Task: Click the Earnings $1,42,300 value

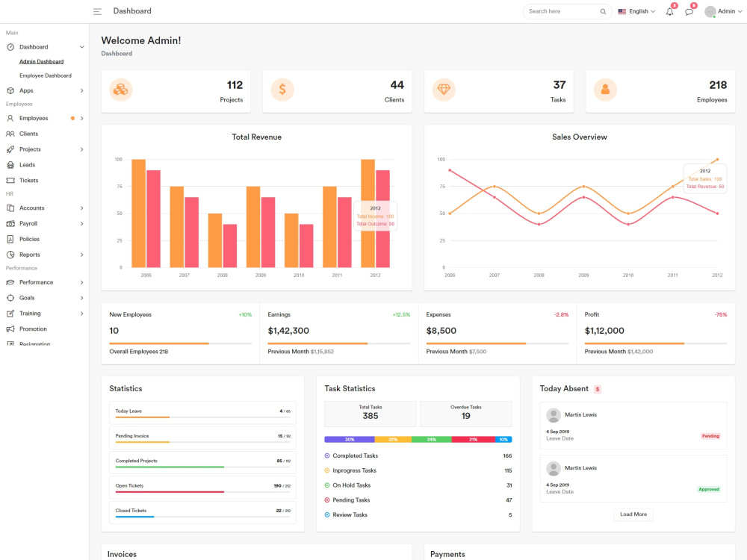Action: [x=288, y=331]
